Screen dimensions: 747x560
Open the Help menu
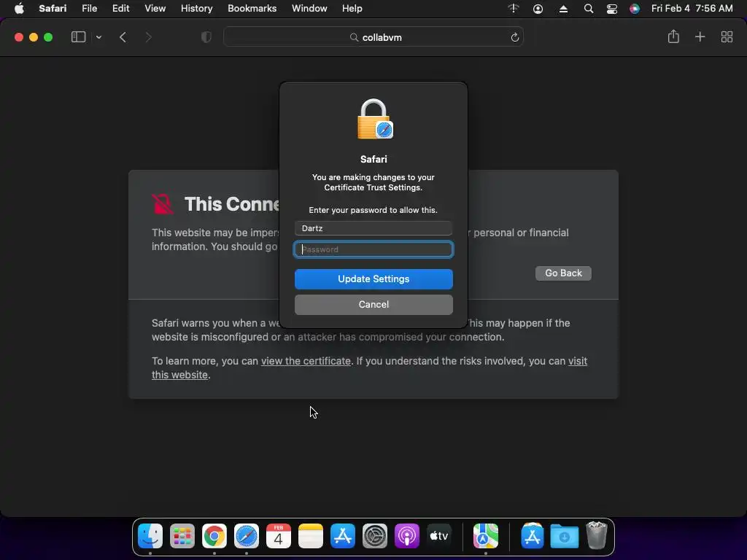(352, 9)
